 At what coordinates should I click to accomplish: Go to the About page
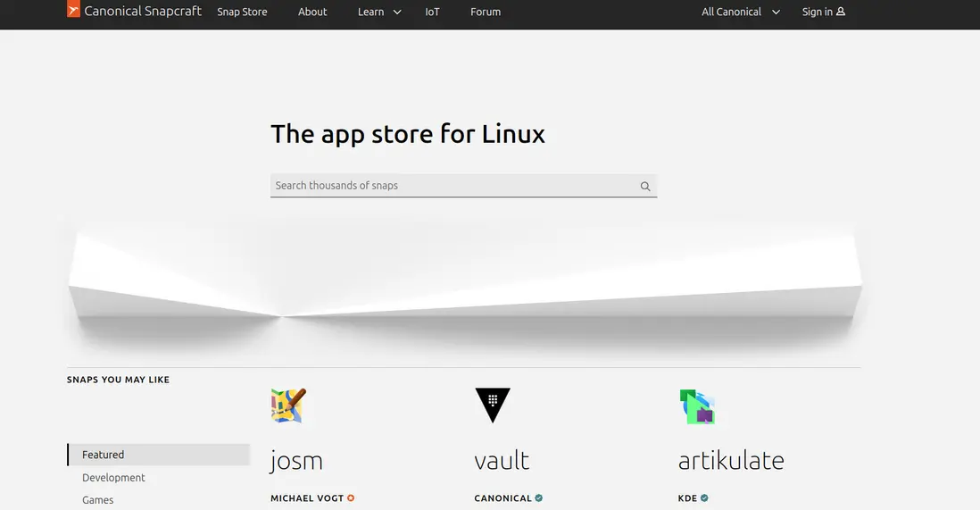point(312,12)
